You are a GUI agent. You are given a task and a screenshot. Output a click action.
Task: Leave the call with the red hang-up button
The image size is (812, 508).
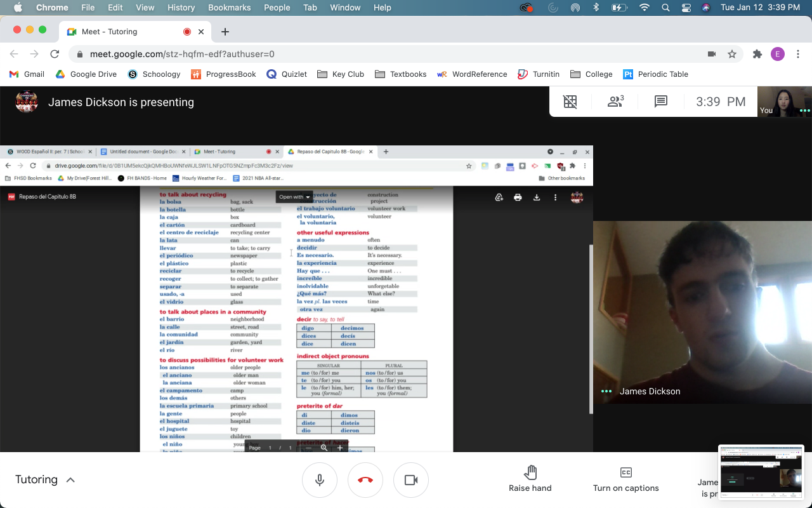pos(365,480)
